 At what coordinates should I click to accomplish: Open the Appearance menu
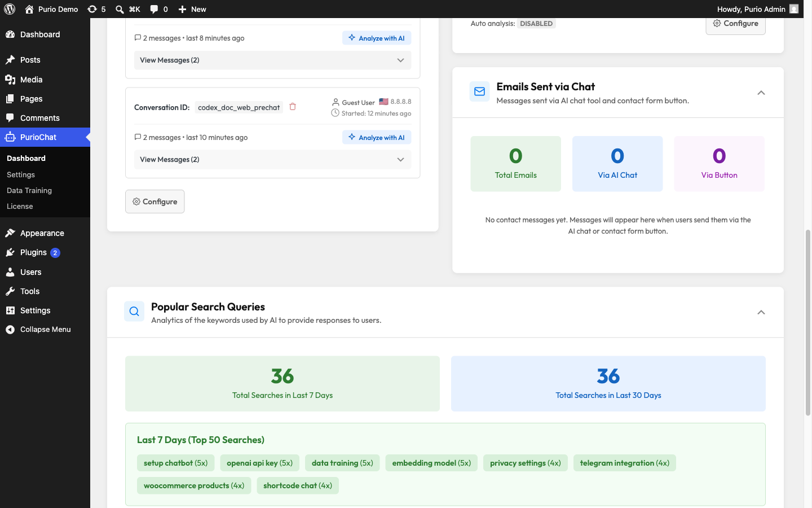(x=45, y=233)
